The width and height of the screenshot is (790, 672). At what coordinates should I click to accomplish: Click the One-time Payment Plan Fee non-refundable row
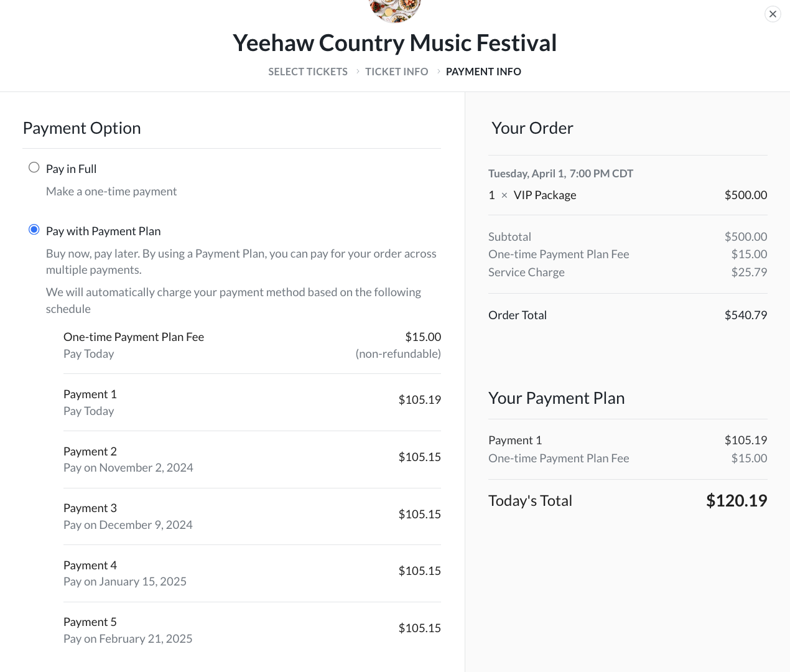252,345
